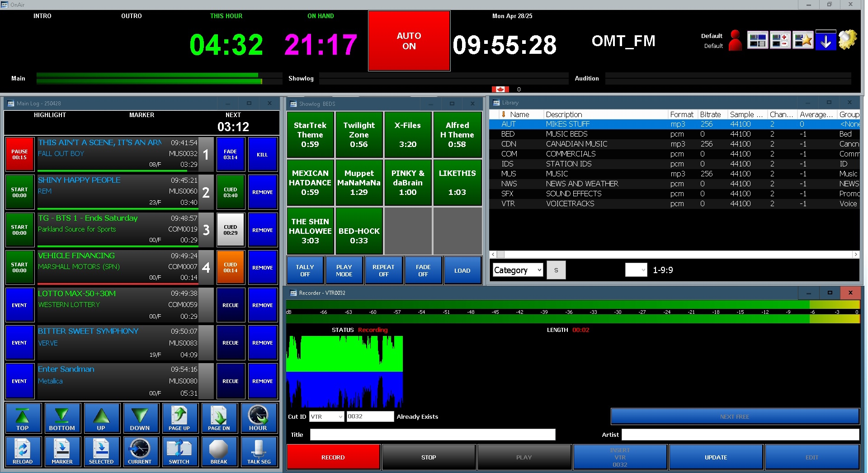Click the TOP navigation arrow icon
Screen dimensions: 868x473
(23, 418)
